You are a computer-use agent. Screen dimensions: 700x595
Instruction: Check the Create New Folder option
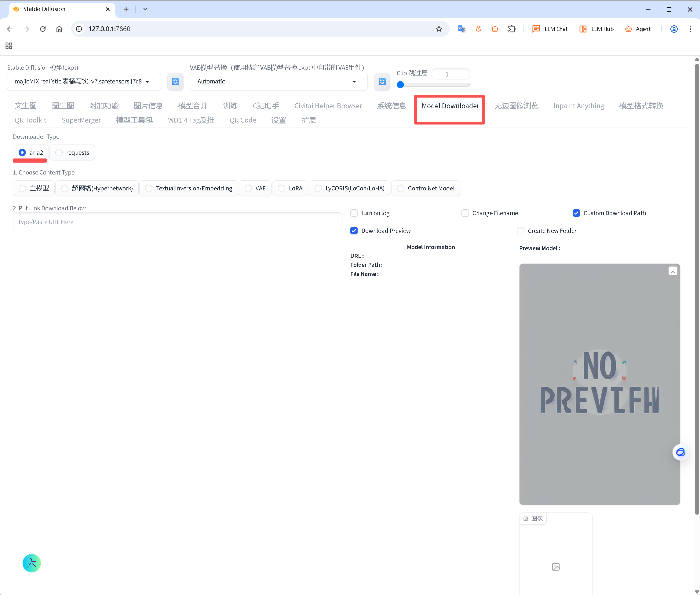point(521,231)
